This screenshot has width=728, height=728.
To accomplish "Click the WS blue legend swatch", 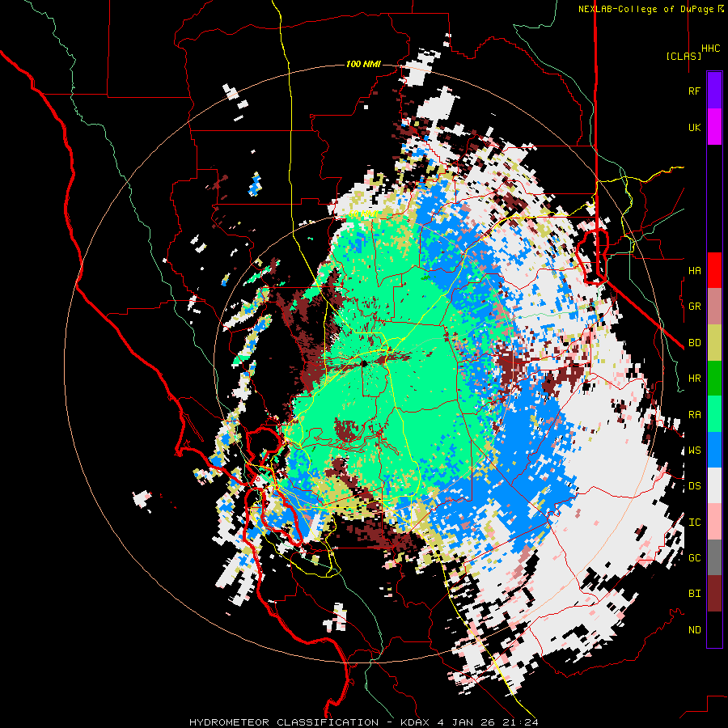I will coord(714,450).
